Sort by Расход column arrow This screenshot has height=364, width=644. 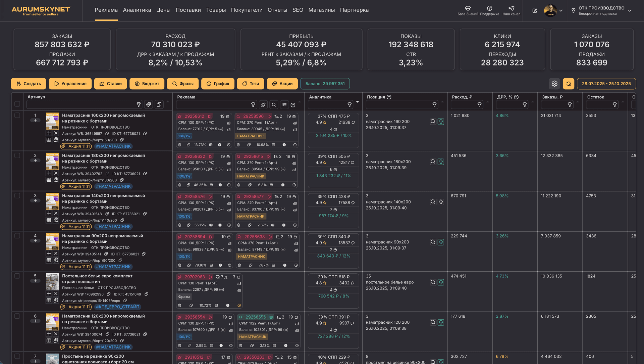click(488, 102)
